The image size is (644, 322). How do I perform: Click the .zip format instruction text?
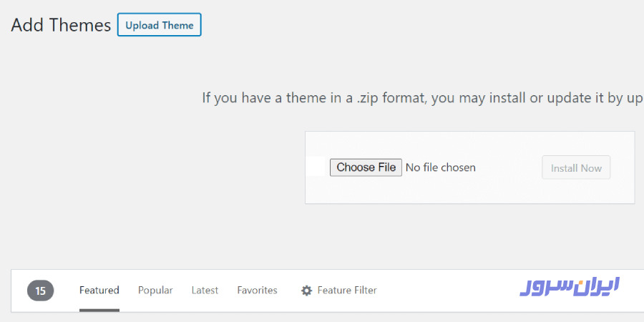(x=421, y=98)
